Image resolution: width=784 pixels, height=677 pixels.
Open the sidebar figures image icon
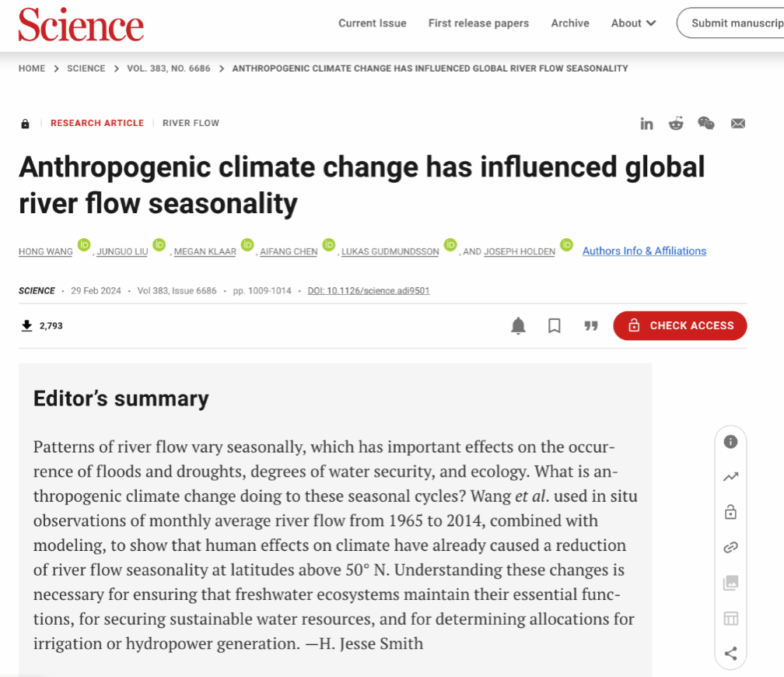[x=730, y=583]
